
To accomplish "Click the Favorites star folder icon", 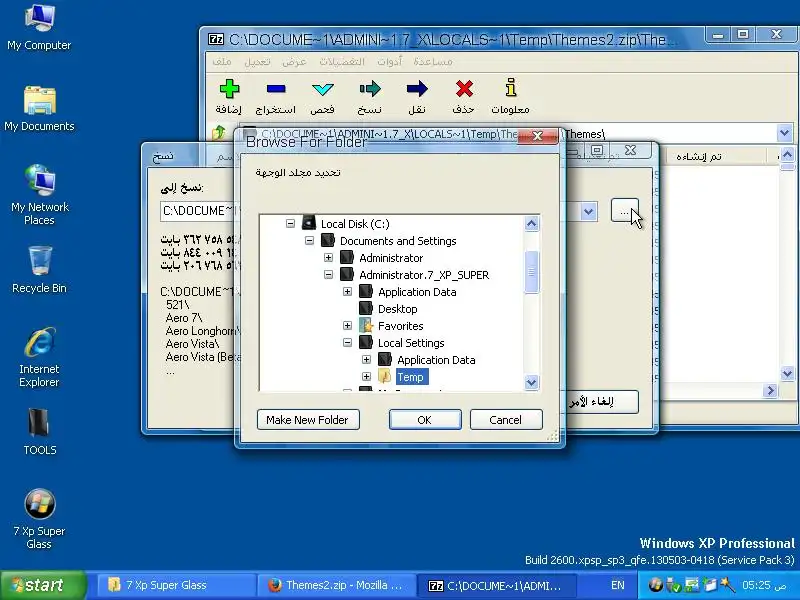I will (x=366, y=326).
